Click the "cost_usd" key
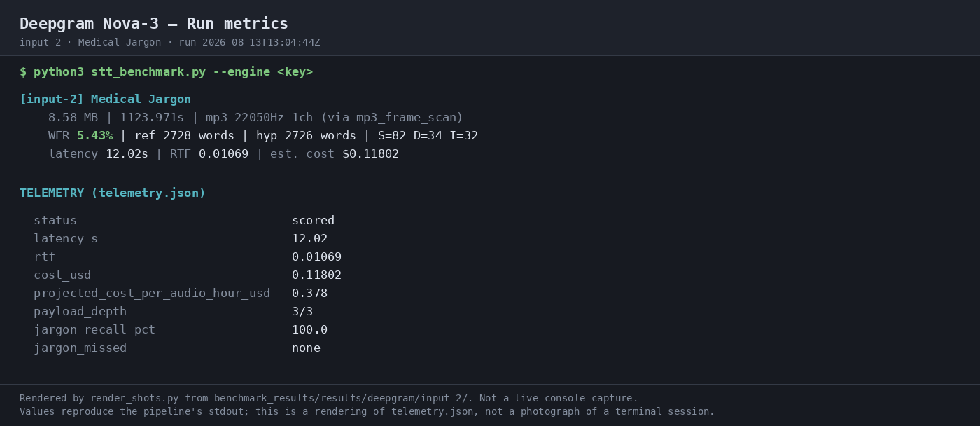 [x=62, y=275]
